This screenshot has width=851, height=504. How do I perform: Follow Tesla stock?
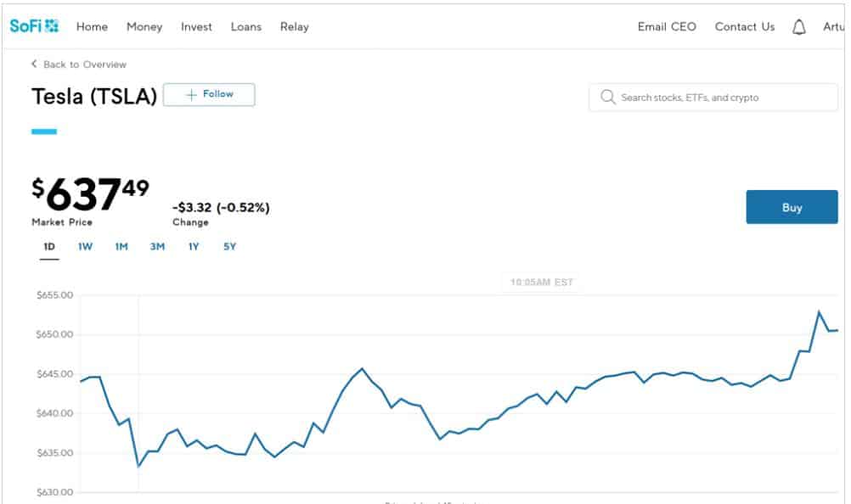click(209, 95)
